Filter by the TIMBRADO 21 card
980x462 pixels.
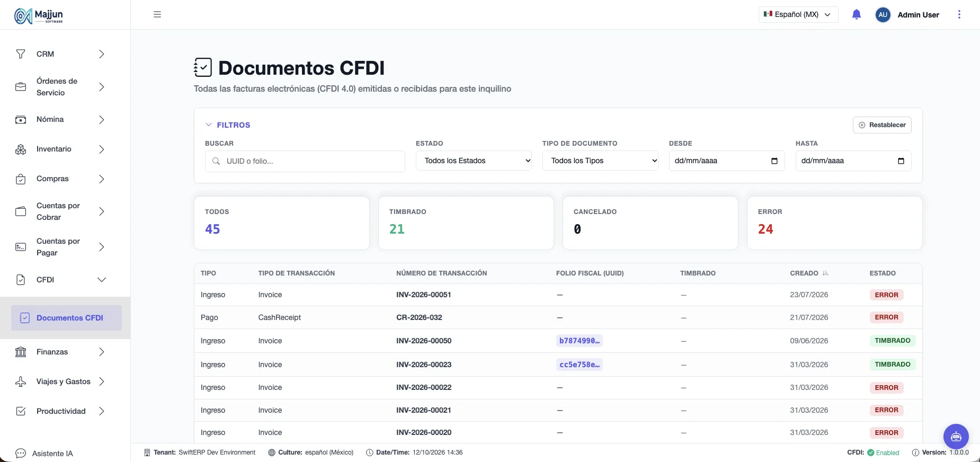click(466, 223)
